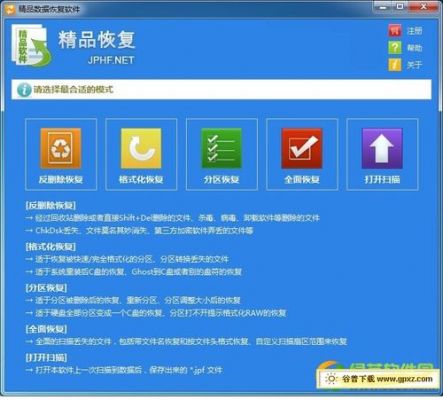Select 分区恢复 mode label
Image resolution: width=443 pixels, height=400 pixels.
click(x=221, y=180)
